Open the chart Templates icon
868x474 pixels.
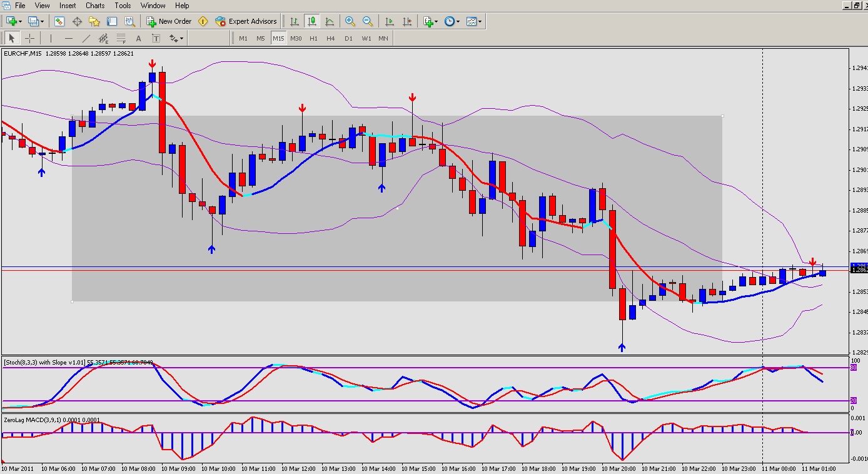[x=471, y=21]
